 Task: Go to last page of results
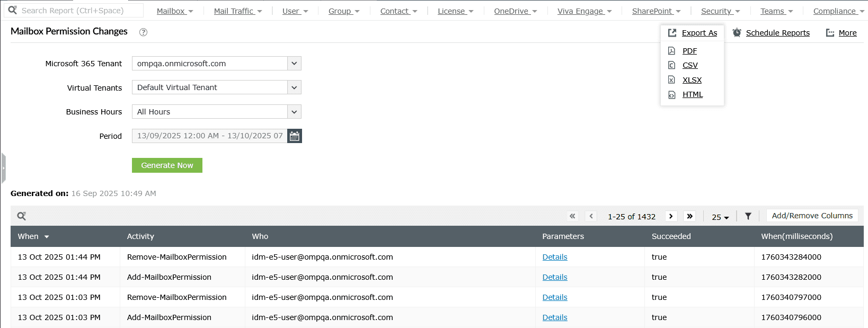tap(689, 216)
